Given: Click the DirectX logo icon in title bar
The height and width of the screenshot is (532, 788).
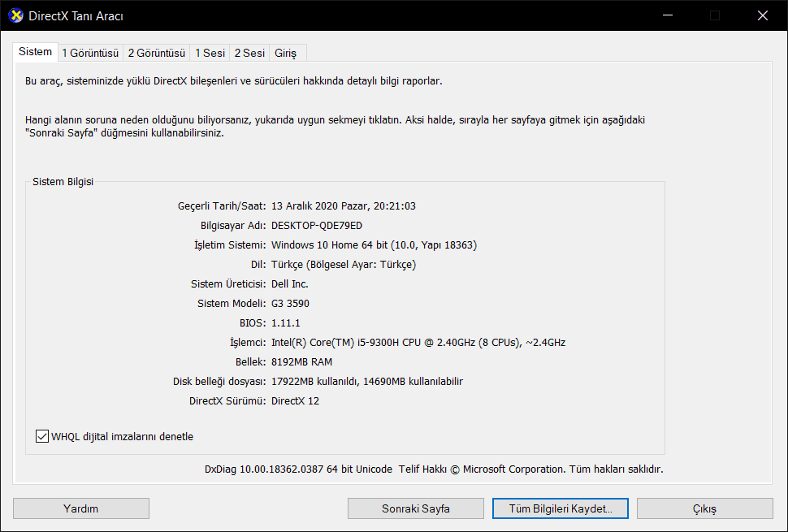Looking at the screenshot, I should pyautogui.click(x=15, y=15).
